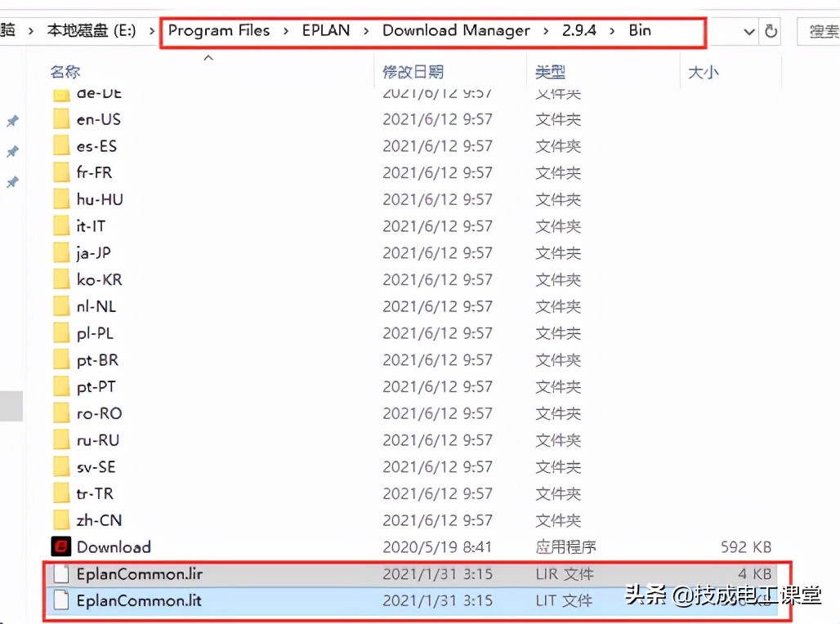Select the it-IT folder icon

[61, 226]
